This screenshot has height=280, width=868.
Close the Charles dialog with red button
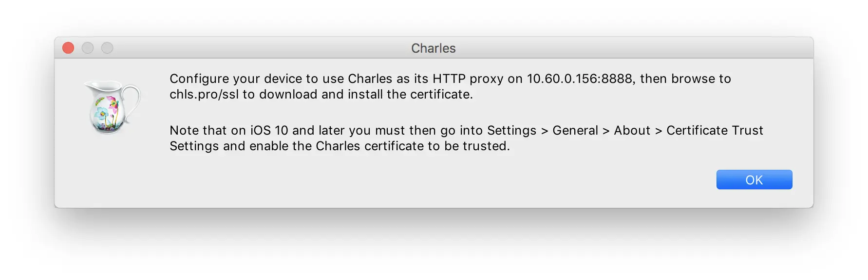coord(68,48)
